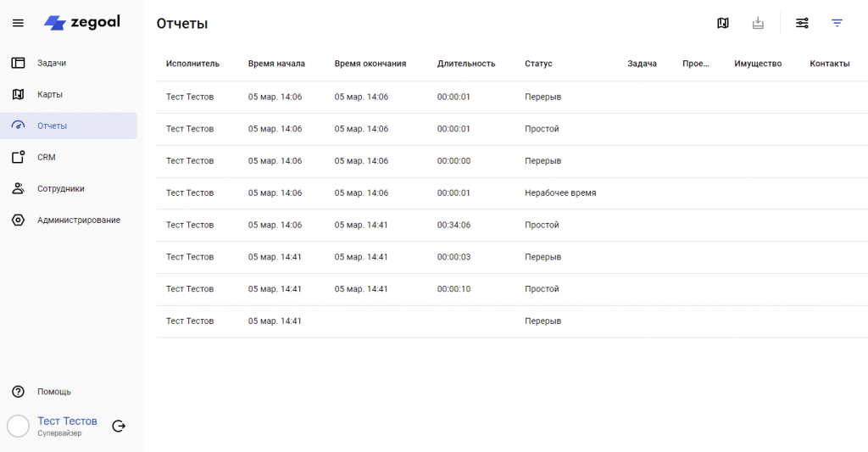Open Задачи in the sidebar
This screenshot has height=452, width=868.
tap(52, 63)
